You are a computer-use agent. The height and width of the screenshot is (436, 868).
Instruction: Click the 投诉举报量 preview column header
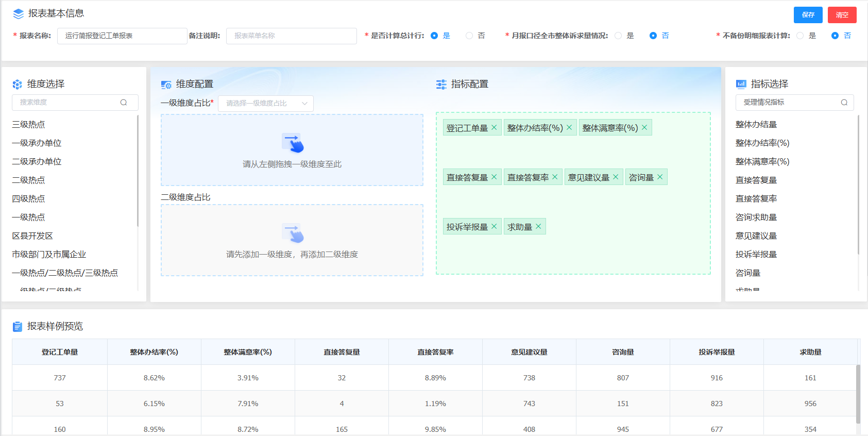pos(717,352)
